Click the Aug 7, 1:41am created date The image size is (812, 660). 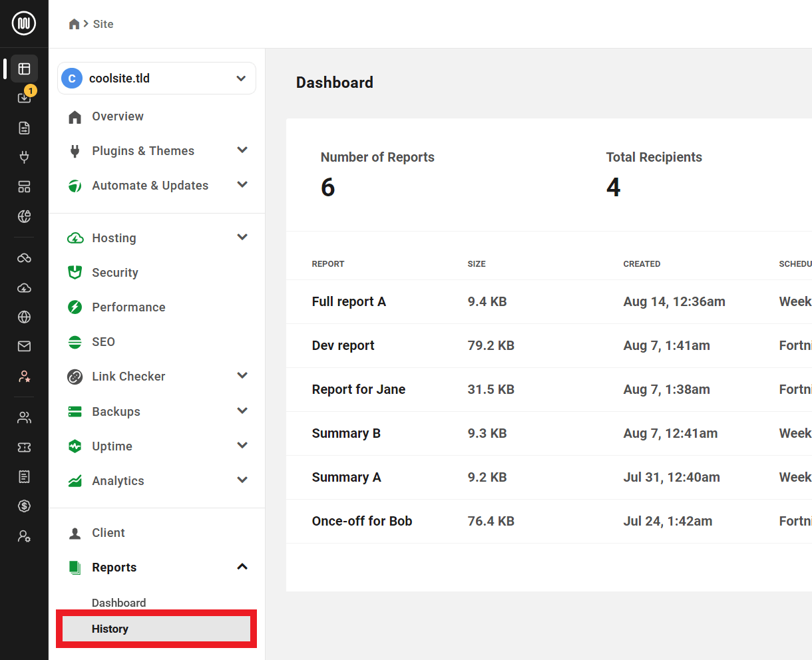coord(667,345)
